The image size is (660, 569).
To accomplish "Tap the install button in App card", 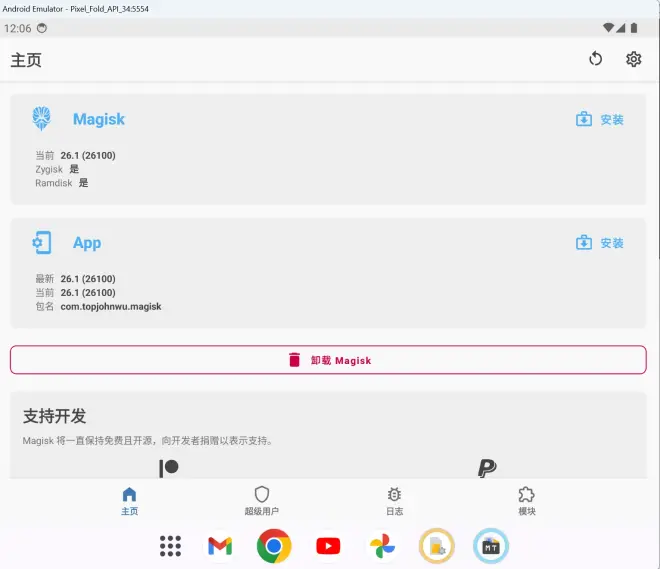I will pos(600,243).
